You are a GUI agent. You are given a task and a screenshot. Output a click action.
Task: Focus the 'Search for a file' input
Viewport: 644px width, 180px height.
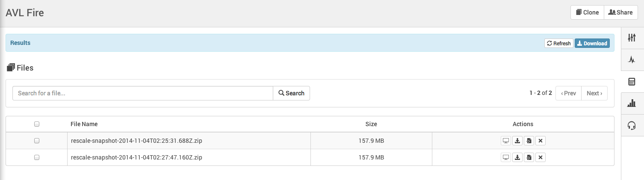142,93
